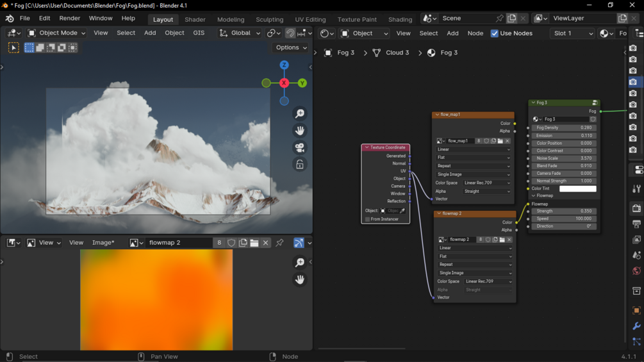Open image folder icon in image editor header

254,243
